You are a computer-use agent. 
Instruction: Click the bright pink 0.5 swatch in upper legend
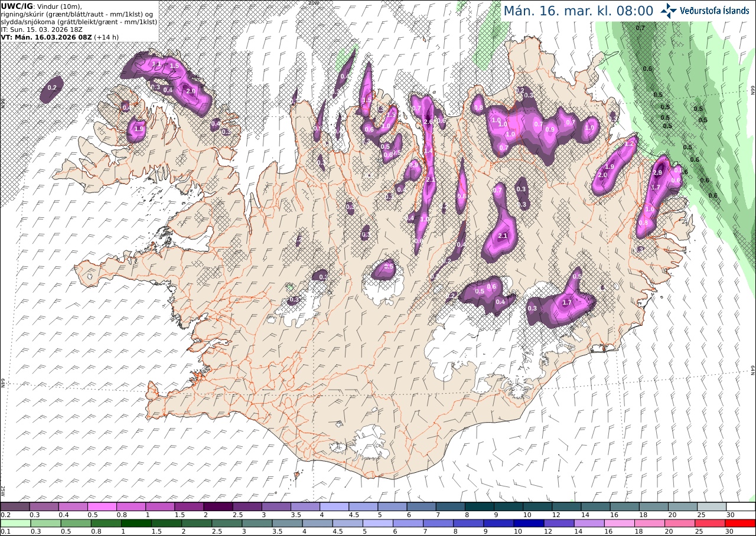(102, 506)
